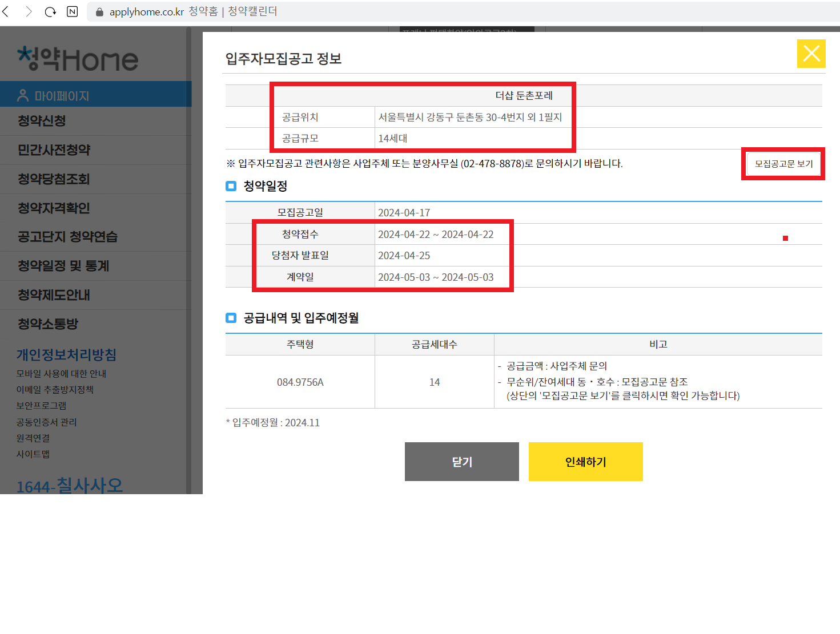Click the yellow 인쇄하기 button

[x=585, y=462]
